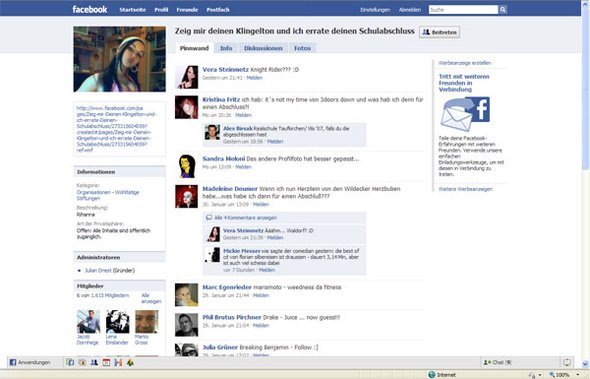Click the search magnifier icon
This screenshot has width=590, height=379.
point(503,10)
